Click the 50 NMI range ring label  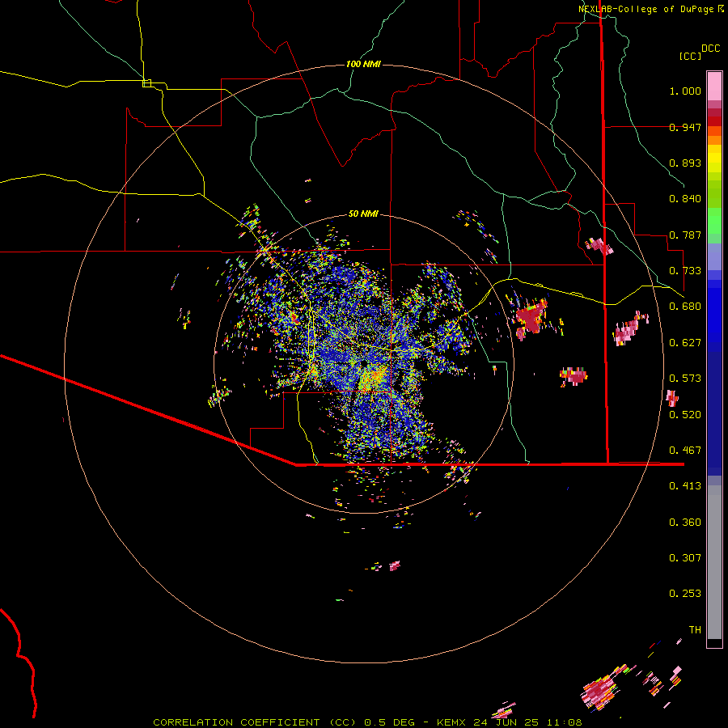pyautogui.click(x=363, y=214)
